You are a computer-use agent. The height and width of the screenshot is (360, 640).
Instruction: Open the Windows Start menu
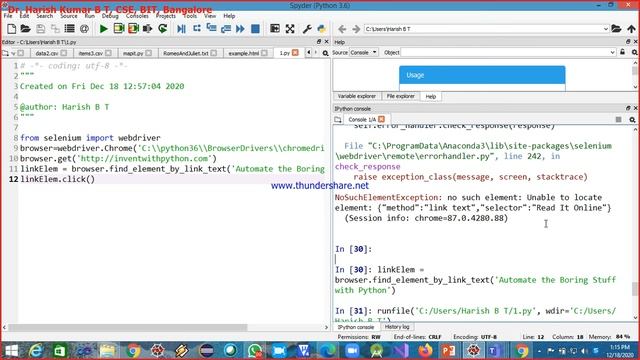[11, 351]
